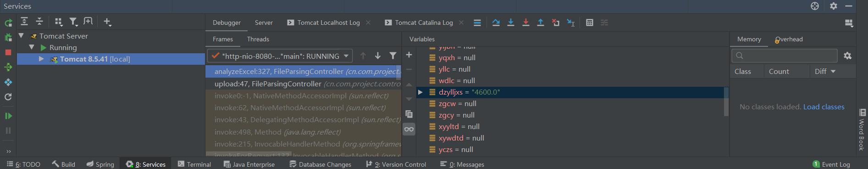
Task: Select the yqxh = null variable
Action: 457,57
